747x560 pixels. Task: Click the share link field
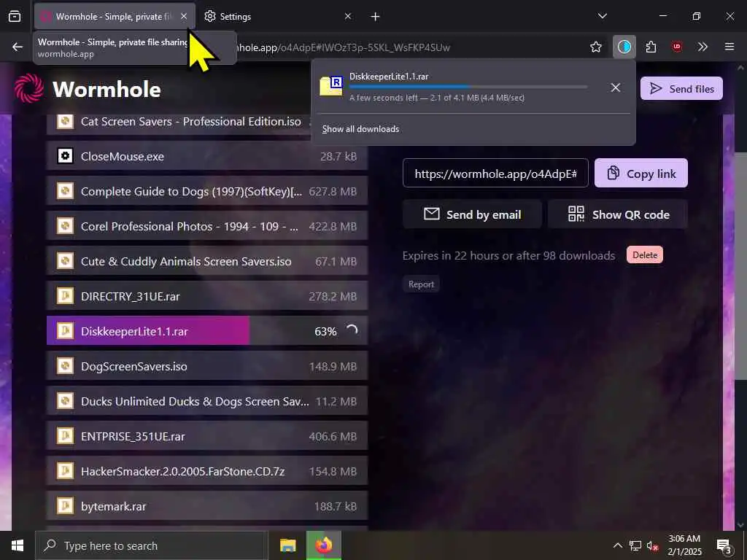pos(495,174)
